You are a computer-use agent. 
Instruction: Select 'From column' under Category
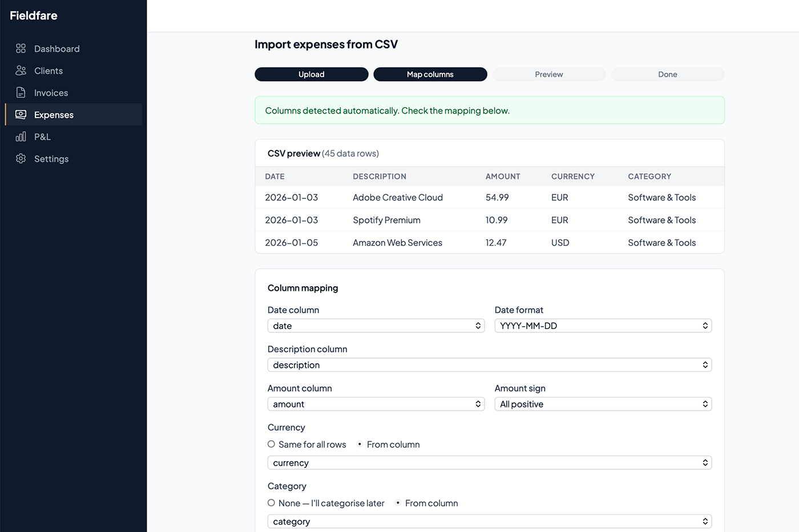[398, 503]
